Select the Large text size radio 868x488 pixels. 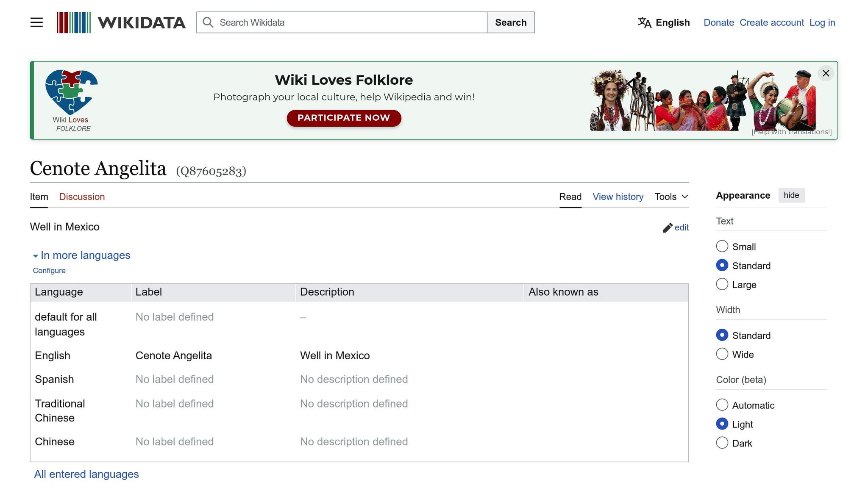[722, 284]
